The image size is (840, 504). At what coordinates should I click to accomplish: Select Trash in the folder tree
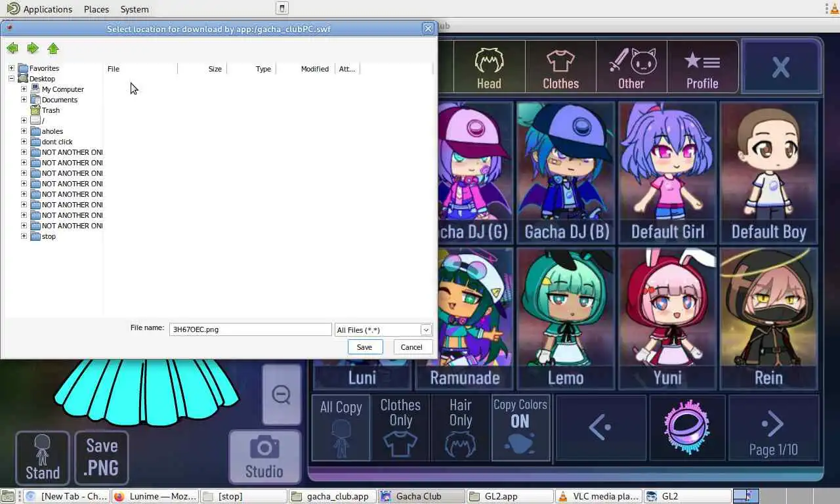click(x=51, y=110)
